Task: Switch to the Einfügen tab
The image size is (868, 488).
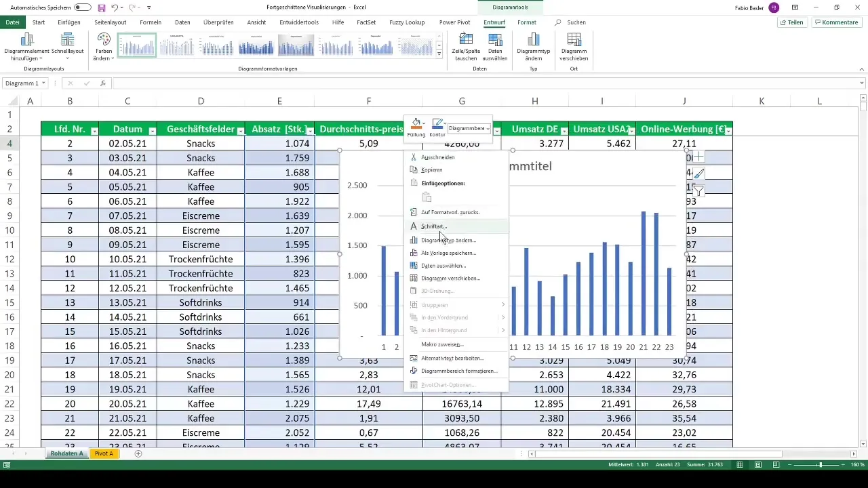Action: coord(69,22)
